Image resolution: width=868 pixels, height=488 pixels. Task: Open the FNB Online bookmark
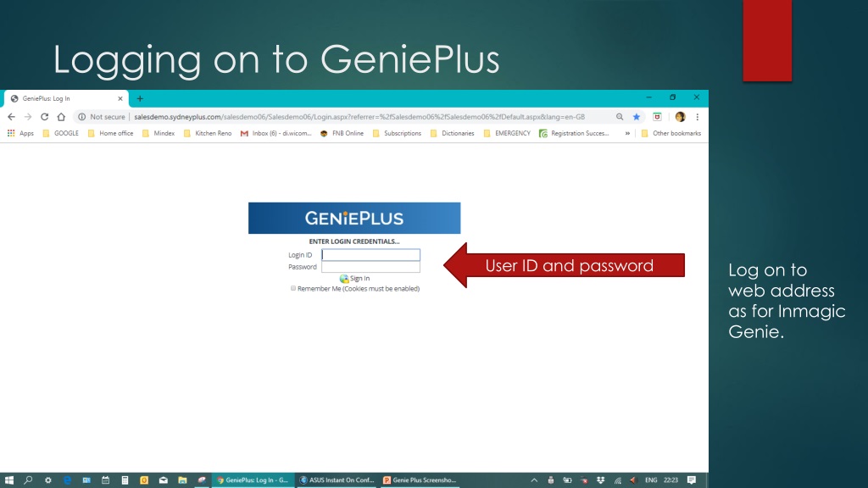(x=342, y=133)
